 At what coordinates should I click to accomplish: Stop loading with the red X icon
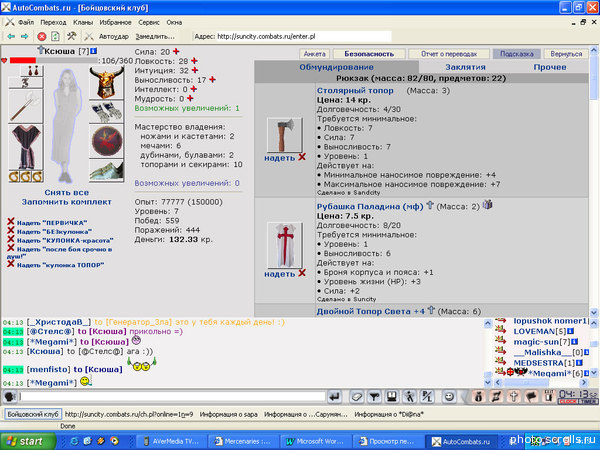(42, 36)
